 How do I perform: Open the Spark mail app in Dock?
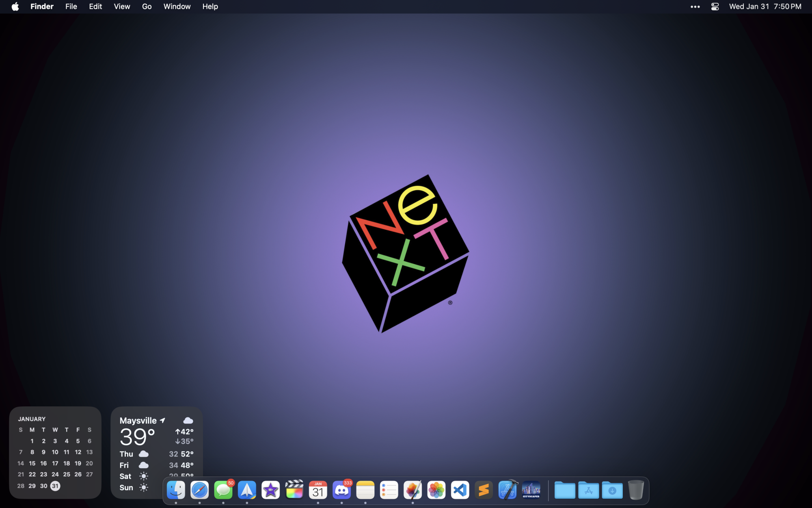[x=247, y=490]
